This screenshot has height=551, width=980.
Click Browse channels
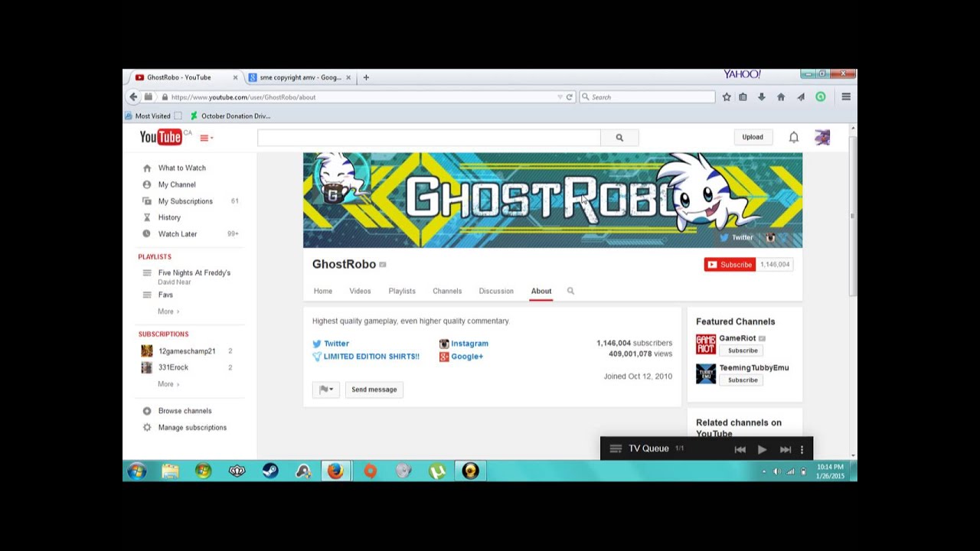click(x=185, y=411)
